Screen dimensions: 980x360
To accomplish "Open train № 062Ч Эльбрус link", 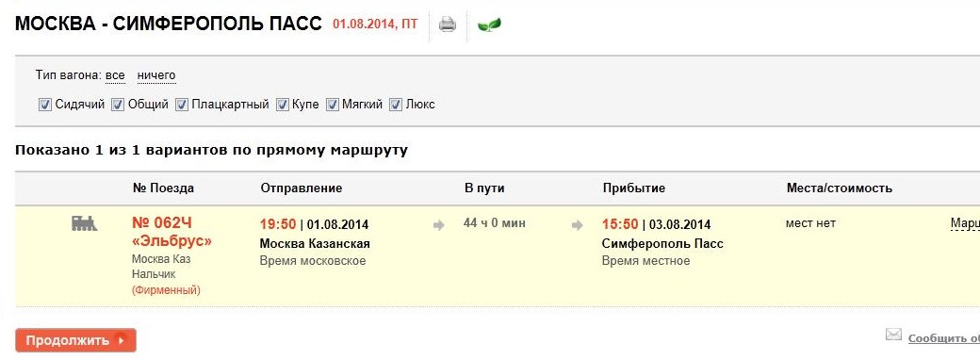I will tap(171, 232).
